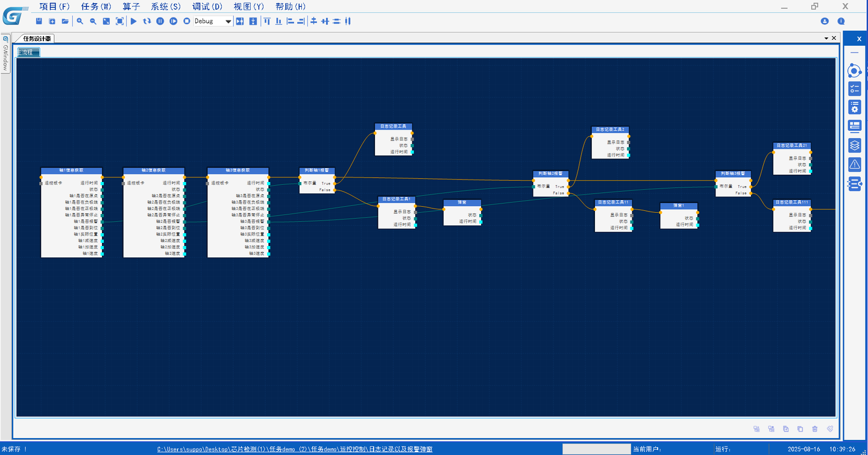Click the loop run toolbar icon
The width and height of the screenshot is (868, 455).
pyautogui.click(x=147, y=21)
